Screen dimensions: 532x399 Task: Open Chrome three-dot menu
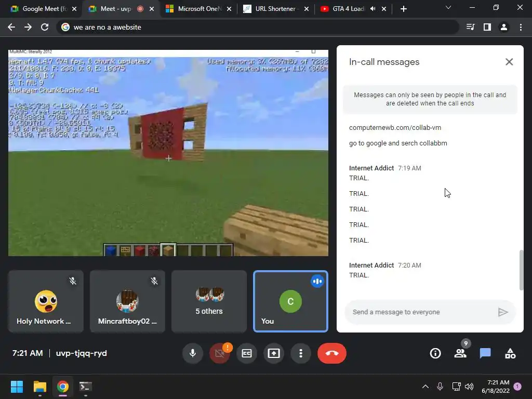point(521,27)
